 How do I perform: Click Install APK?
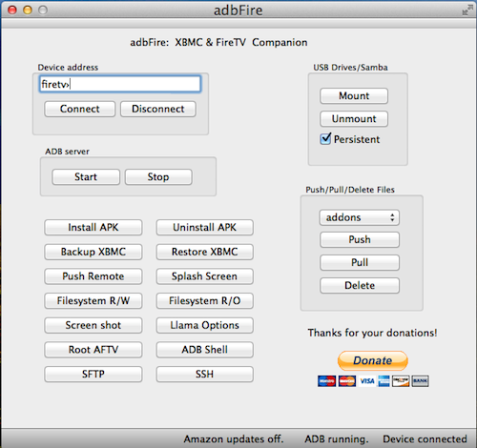[x=93, y=228]
